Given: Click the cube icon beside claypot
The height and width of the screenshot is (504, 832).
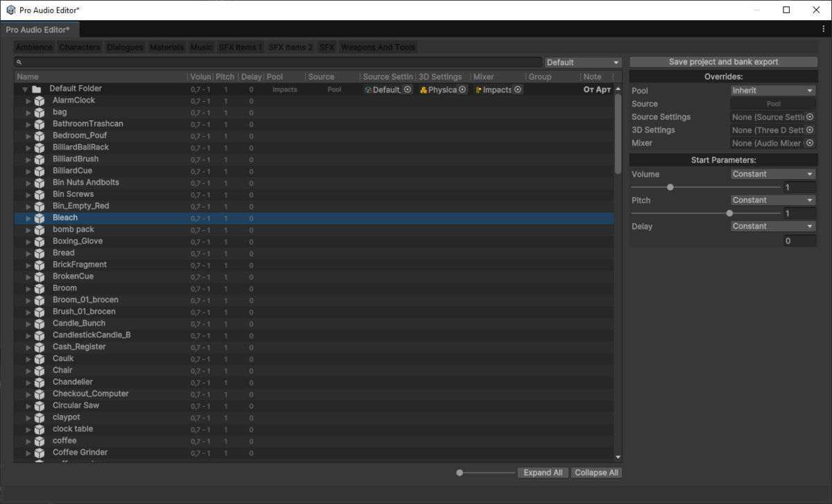Looking at the screenshot, I should [x=40, y=417].
